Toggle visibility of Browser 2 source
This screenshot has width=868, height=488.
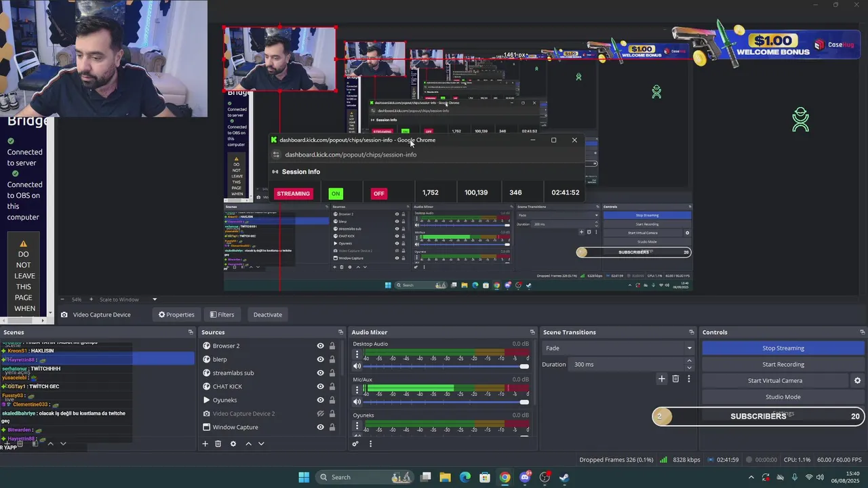[320, 346]
